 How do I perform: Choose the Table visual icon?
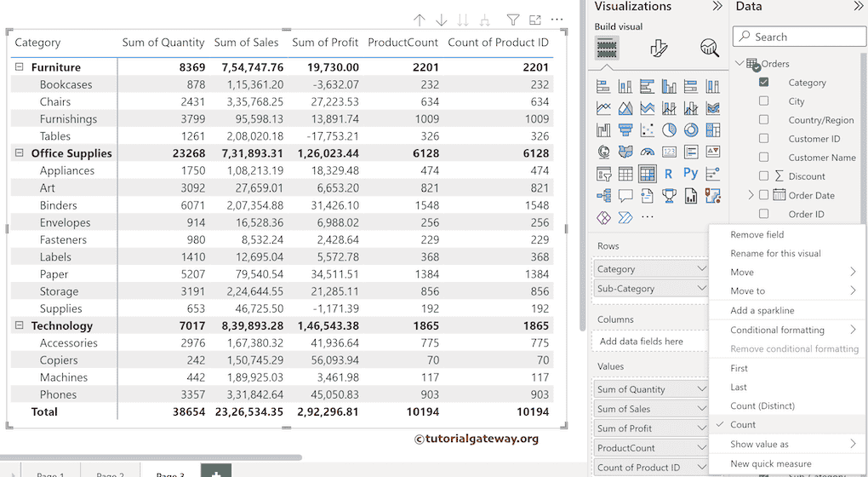pos(625,174)
